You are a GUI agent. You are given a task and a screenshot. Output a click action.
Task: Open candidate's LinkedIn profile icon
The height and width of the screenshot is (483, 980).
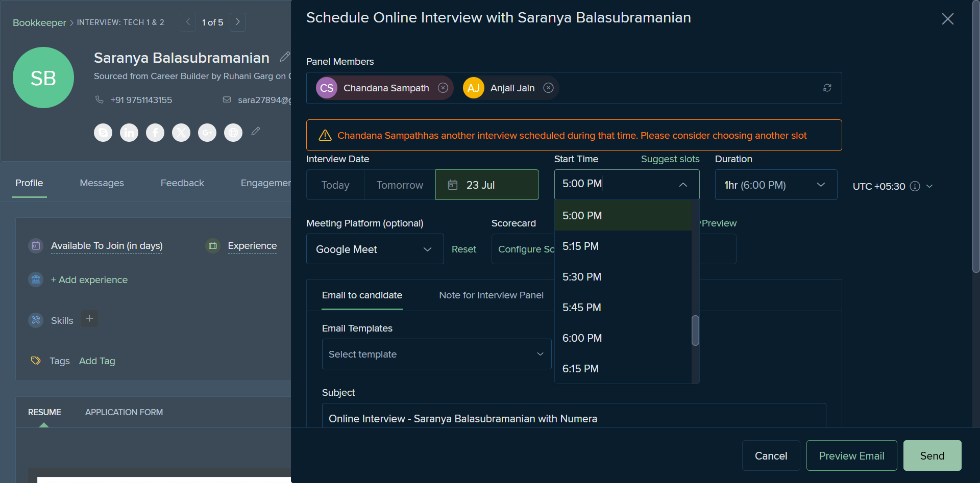tap(129, 133)
